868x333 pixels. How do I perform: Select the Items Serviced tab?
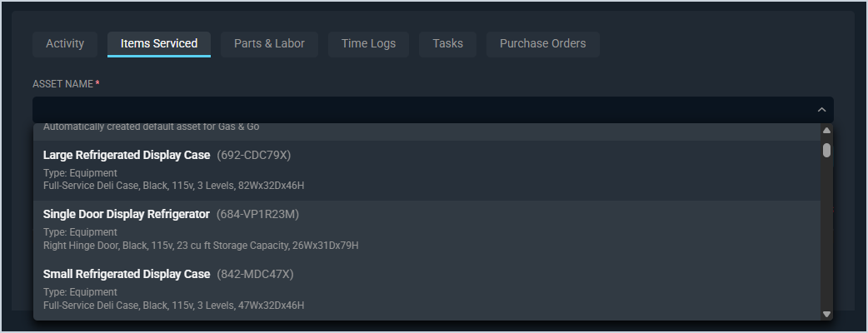tap(159, 43)
